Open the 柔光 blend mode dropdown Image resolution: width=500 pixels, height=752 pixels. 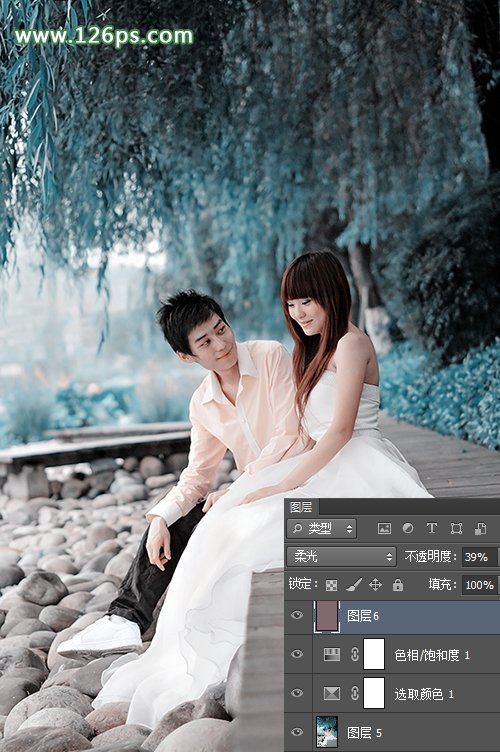click(x=342, y=557)
